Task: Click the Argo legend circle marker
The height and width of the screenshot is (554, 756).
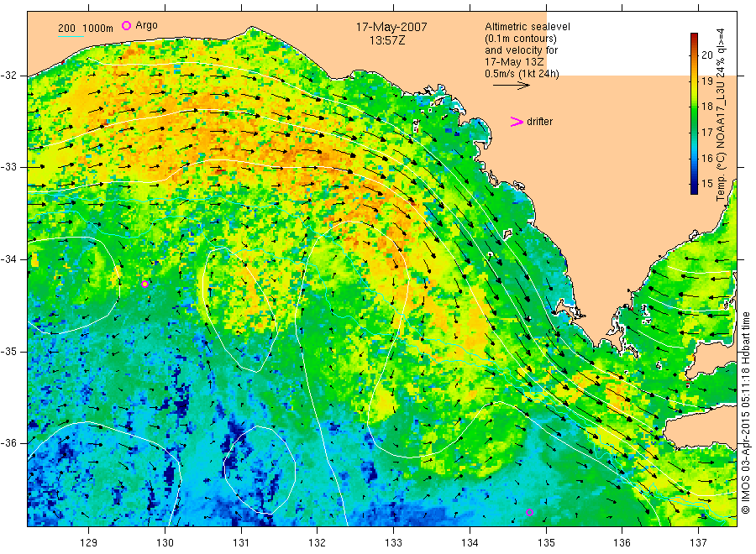Action: click(126, 25)
